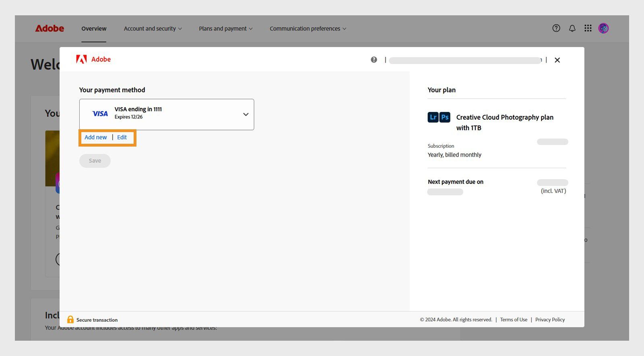Expand the VISA ending in 1111 dropdown
644x356 pixels.
click(x=246, y=114)
